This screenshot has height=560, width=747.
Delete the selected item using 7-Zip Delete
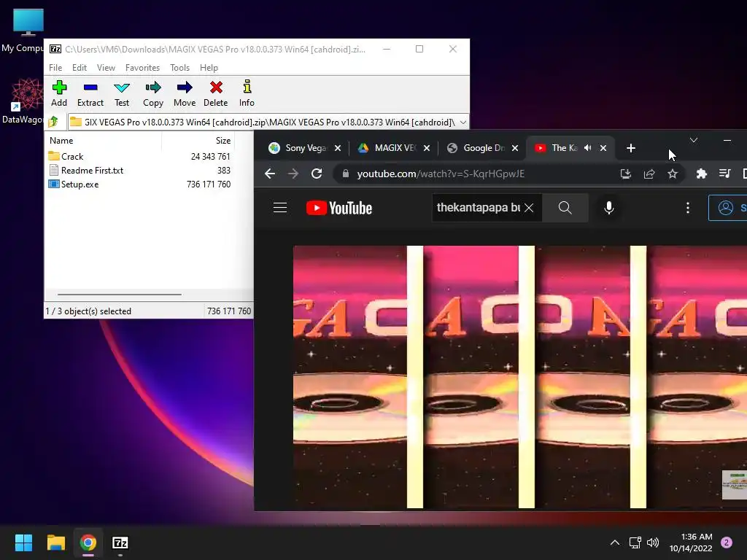216,94
